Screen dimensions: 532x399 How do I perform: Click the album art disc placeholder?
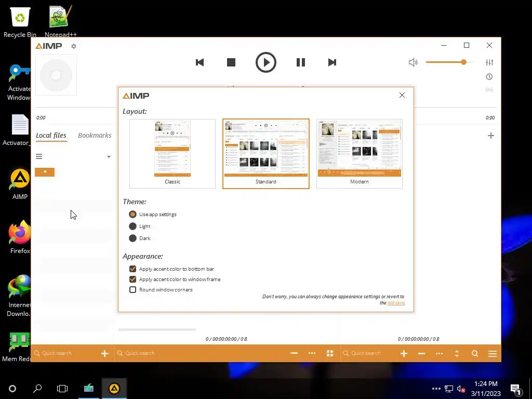56,75
